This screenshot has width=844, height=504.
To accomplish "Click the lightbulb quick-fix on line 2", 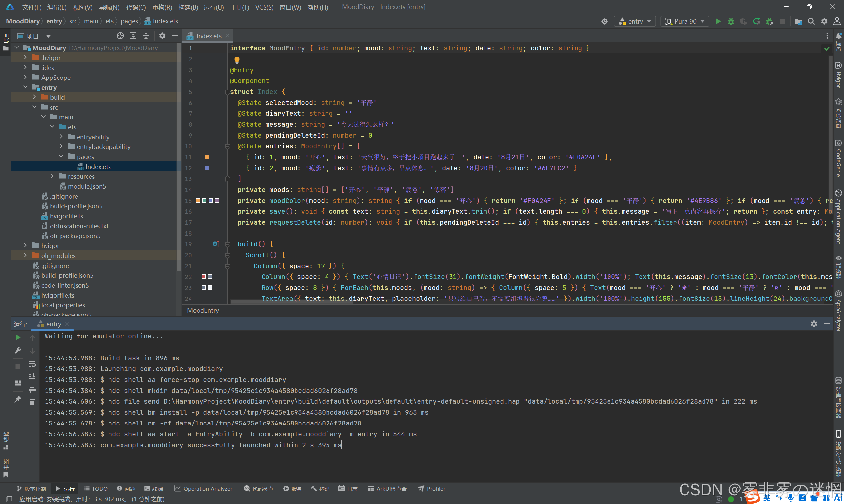I will (x=237, y=60).
